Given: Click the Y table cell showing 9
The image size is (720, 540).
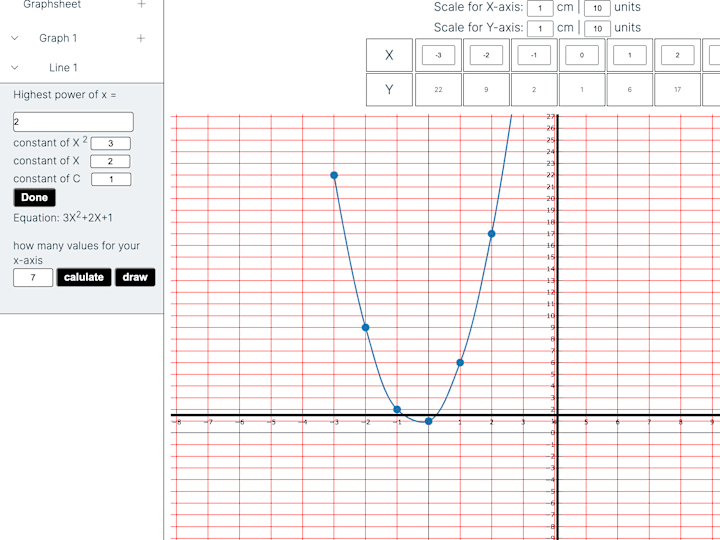Looking at the screenshot, I should click(486, 90).
